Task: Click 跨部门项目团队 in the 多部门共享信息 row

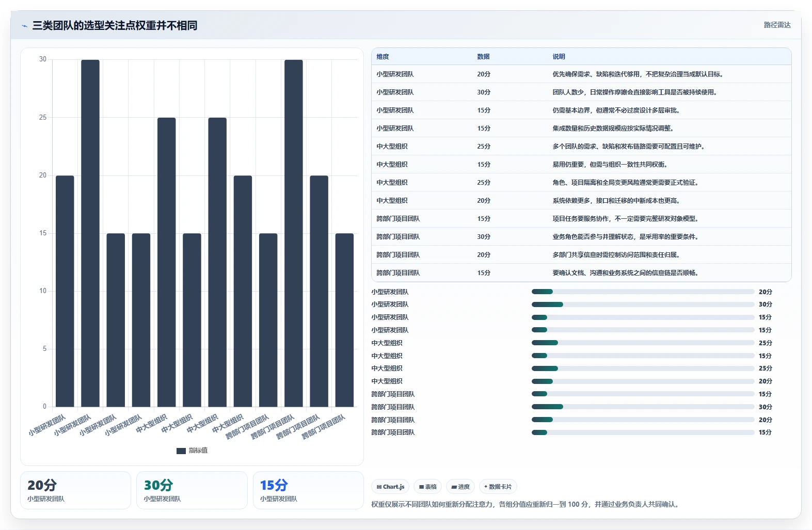Action: (x=398, y=255)
